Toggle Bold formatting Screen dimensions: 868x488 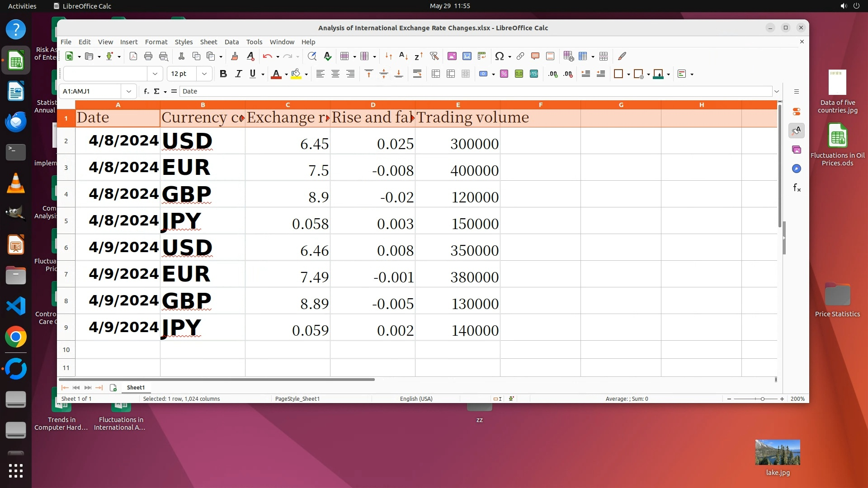223,74
